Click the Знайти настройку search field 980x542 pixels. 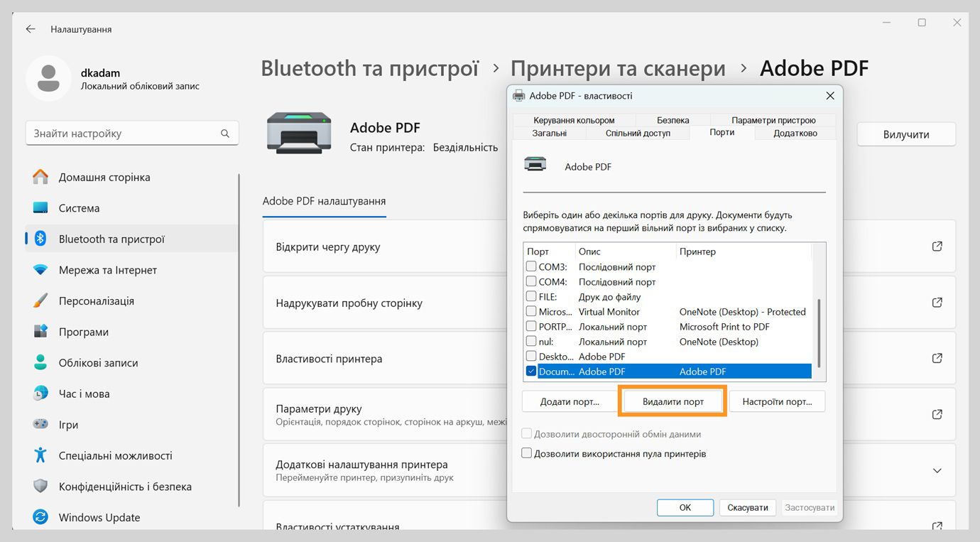pyautogui.click(x=131, y=133)
